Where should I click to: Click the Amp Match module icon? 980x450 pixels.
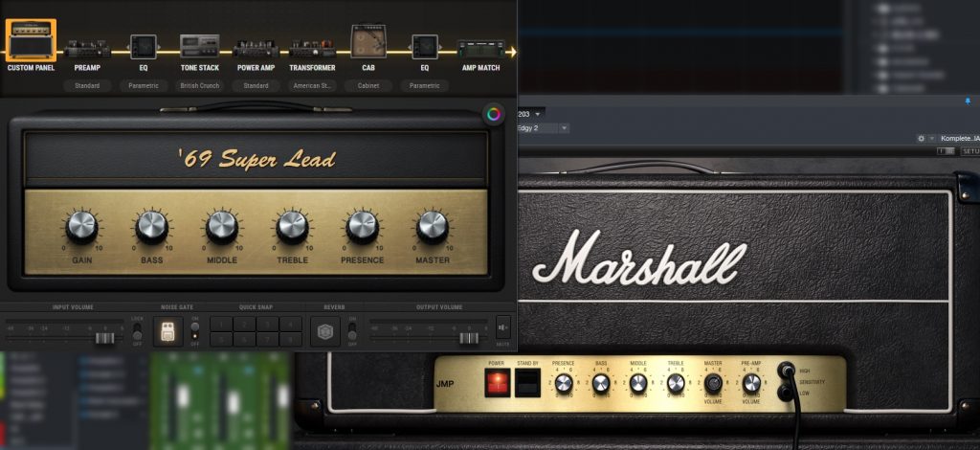[x=480, y=48]
